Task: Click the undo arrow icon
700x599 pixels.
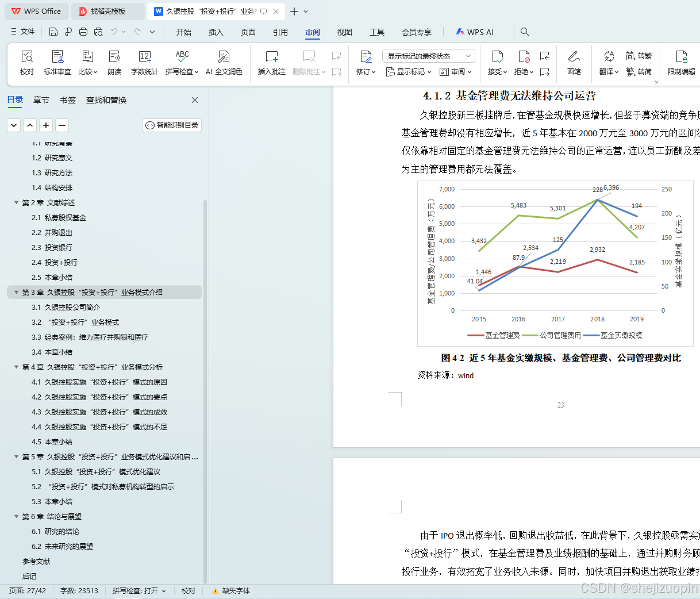Action: tap(114, 32)
